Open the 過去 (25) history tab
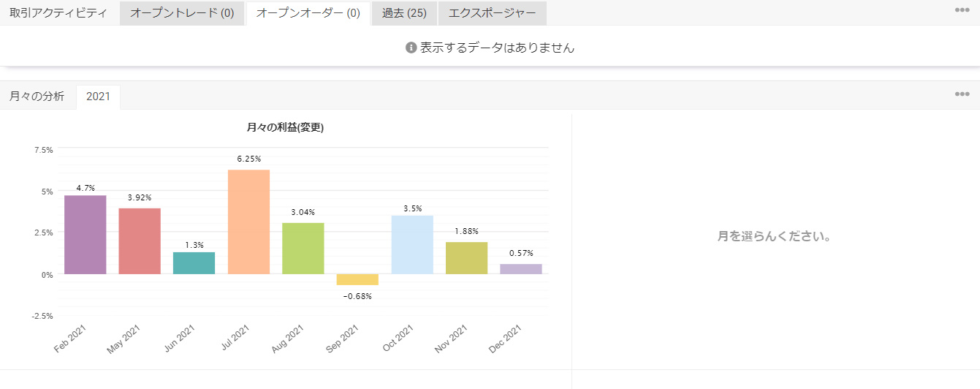The image size is (980, 389). 404,13
